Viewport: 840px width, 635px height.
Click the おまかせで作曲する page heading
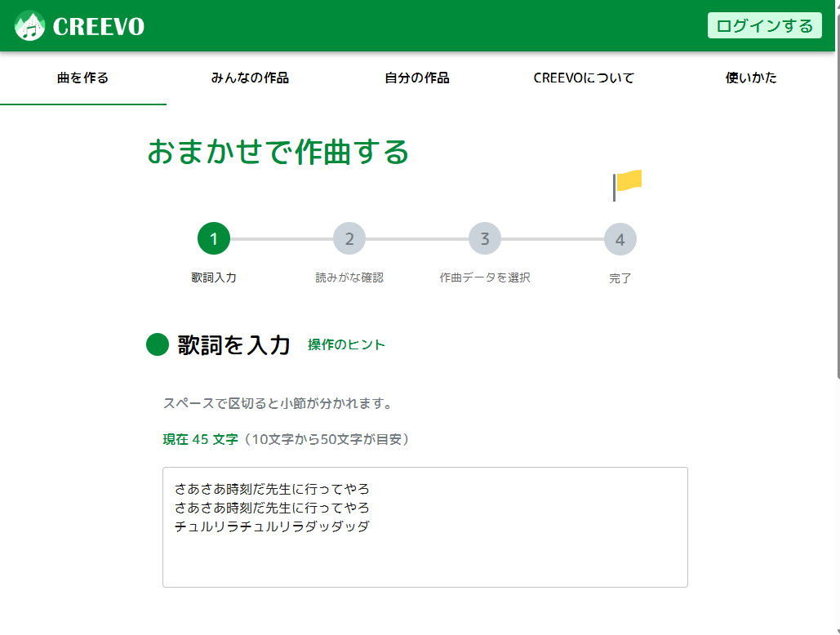(278, 152)
